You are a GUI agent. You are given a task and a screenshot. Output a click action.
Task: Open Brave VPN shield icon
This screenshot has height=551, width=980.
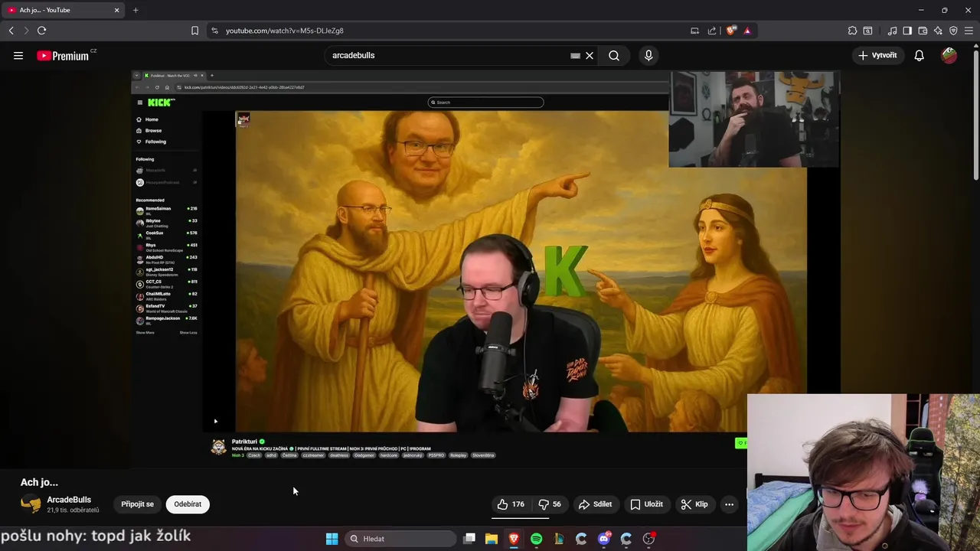(x=953, y=31)
